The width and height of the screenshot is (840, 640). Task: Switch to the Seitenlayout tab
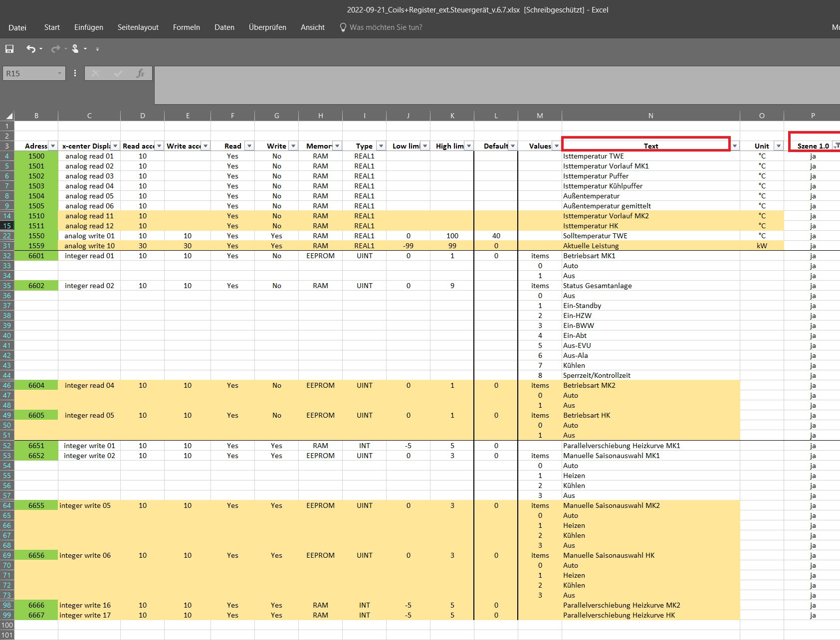(138, 27)
